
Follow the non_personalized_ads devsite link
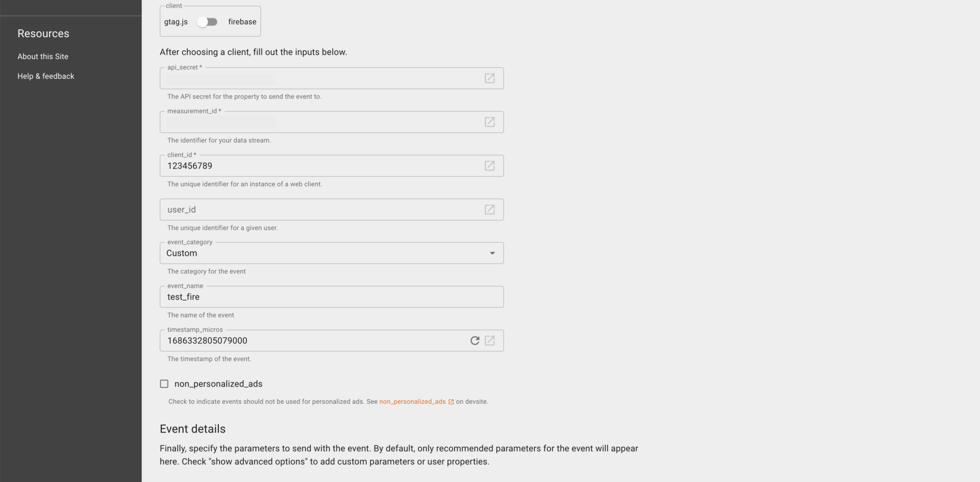412,402
